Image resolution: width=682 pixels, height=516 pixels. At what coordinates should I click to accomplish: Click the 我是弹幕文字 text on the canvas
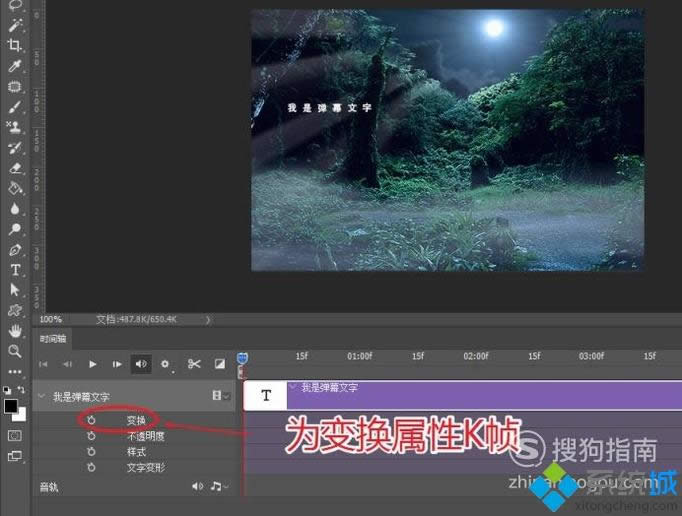tap(329, 107)
